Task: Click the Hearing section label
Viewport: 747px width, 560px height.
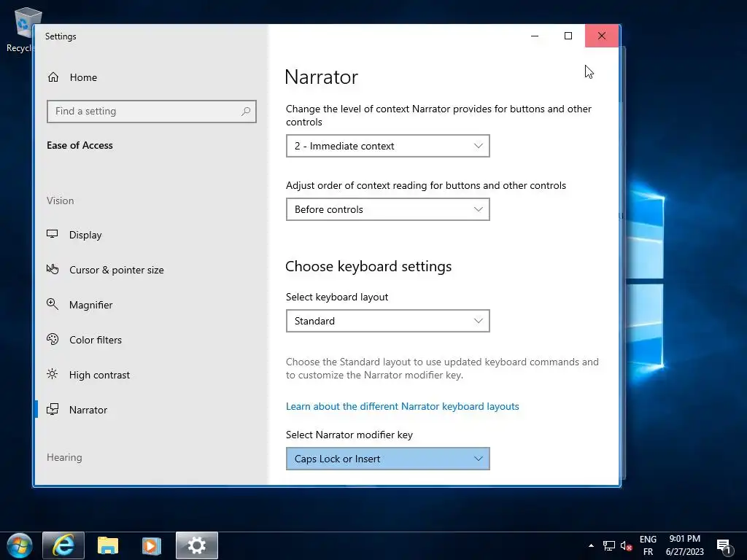Action: pos(64,458)
